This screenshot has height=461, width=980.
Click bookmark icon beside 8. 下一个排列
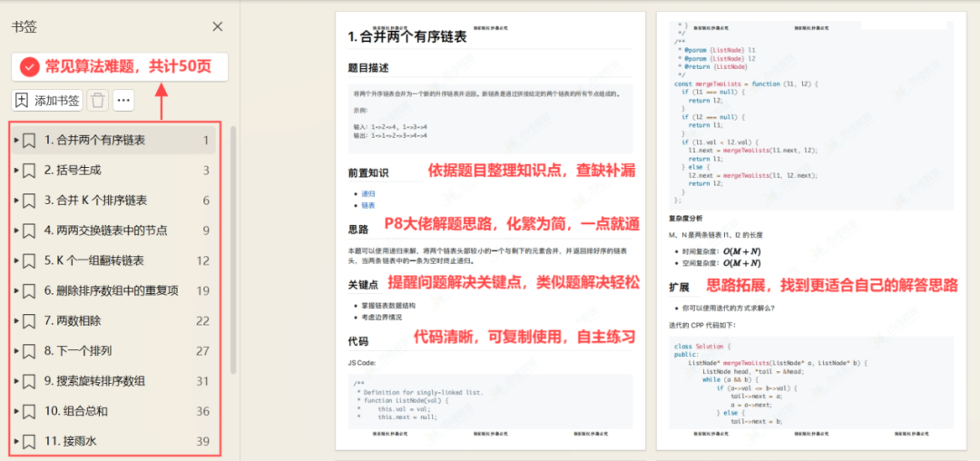click(29, 352)
